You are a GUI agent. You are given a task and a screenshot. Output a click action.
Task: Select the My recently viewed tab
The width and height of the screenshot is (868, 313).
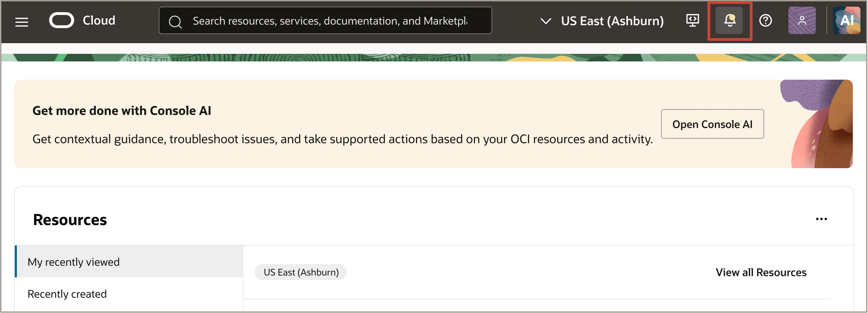(x=129, y=262)
